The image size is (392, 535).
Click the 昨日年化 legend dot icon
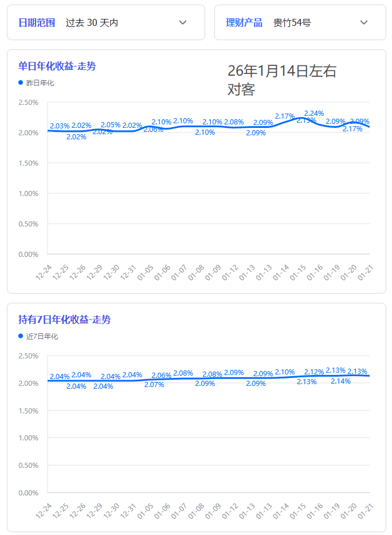tap(19, 83)
